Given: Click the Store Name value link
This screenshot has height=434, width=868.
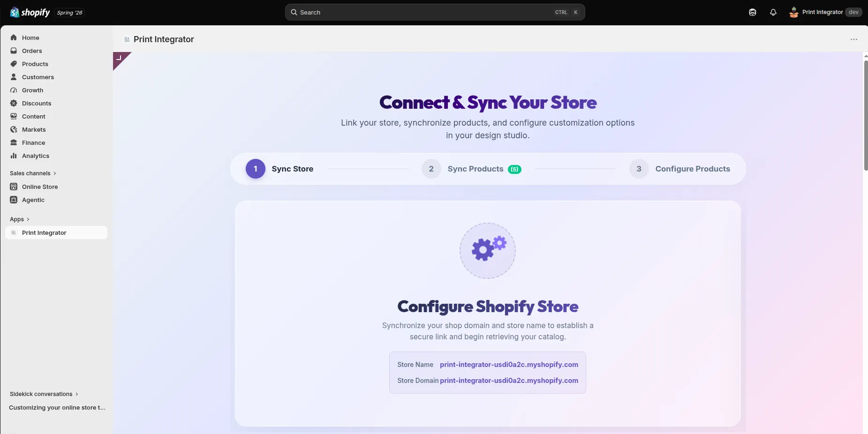Looking at the screenshot, I should click(x=509, y=365).
